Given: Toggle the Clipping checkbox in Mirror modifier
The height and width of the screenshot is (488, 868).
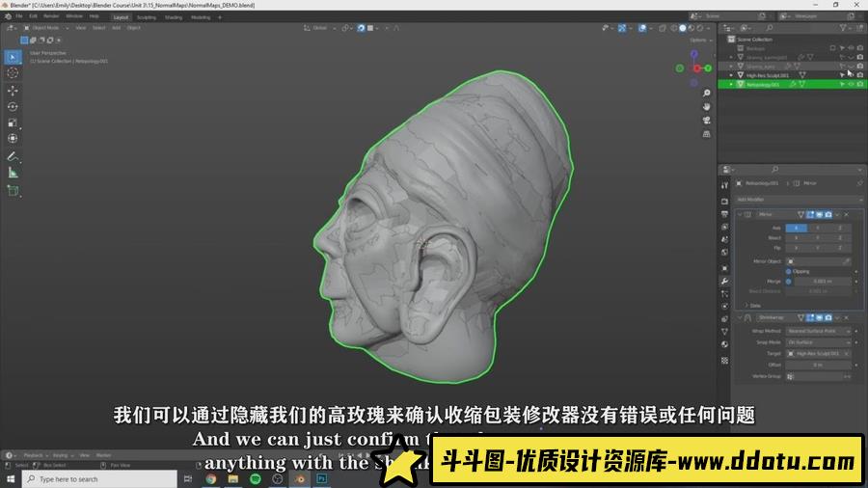Looking at the screenshot, I should point(788,271).
